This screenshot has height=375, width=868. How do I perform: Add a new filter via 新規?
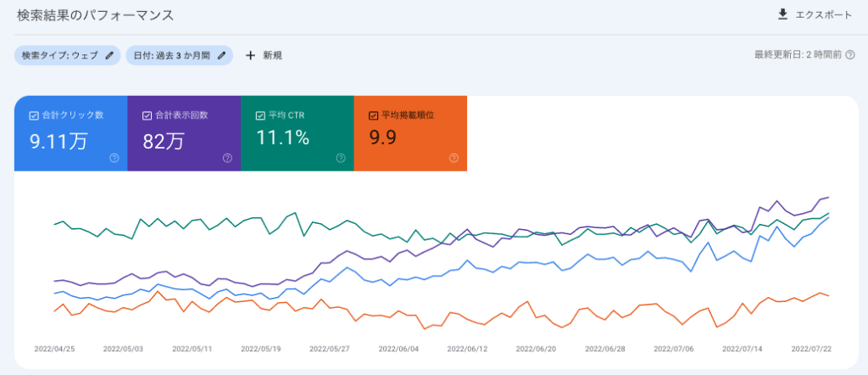click(272, 55)
